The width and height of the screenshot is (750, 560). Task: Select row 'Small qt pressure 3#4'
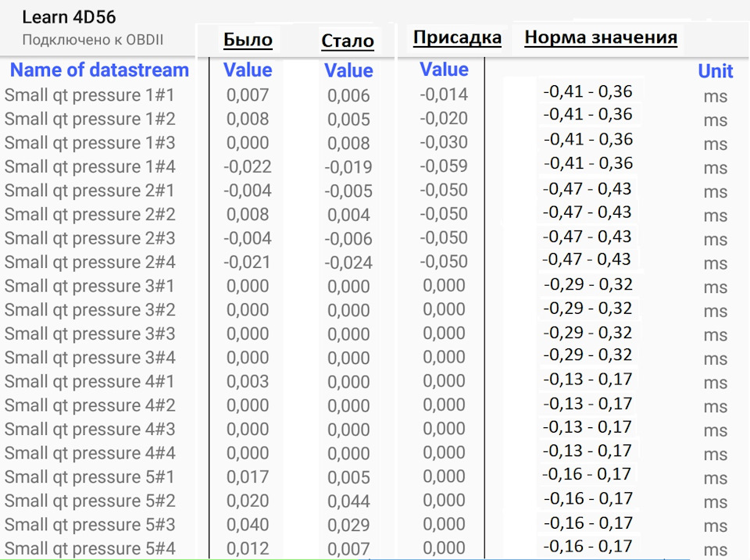point(375,358)
